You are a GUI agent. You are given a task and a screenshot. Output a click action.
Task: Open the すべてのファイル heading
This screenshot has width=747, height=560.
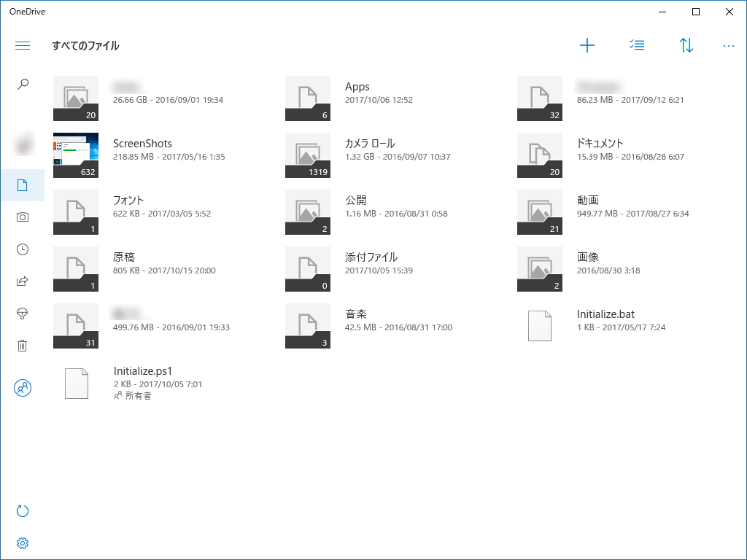pyautogui.click(x=86, y=45)
